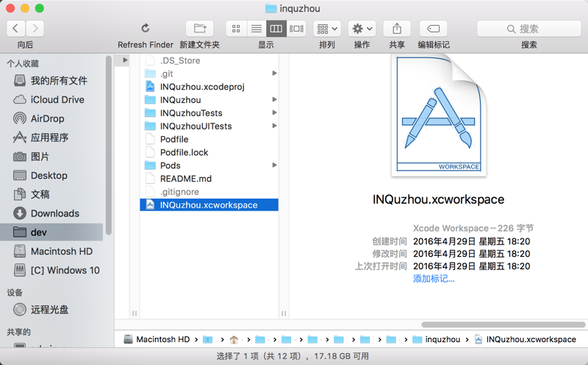Create a new folder via toolbar icon
588x365 pixels.
pos(200,29)
